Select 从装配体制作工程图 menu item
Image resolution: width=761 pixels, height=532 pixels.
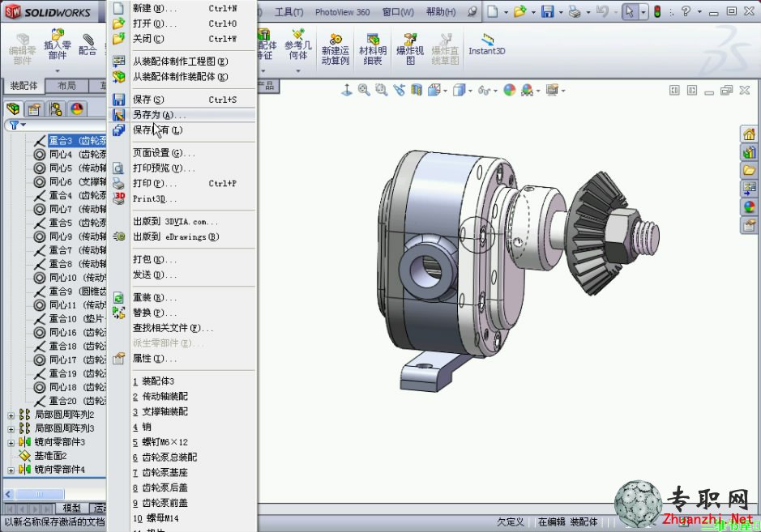click(183, 61)
